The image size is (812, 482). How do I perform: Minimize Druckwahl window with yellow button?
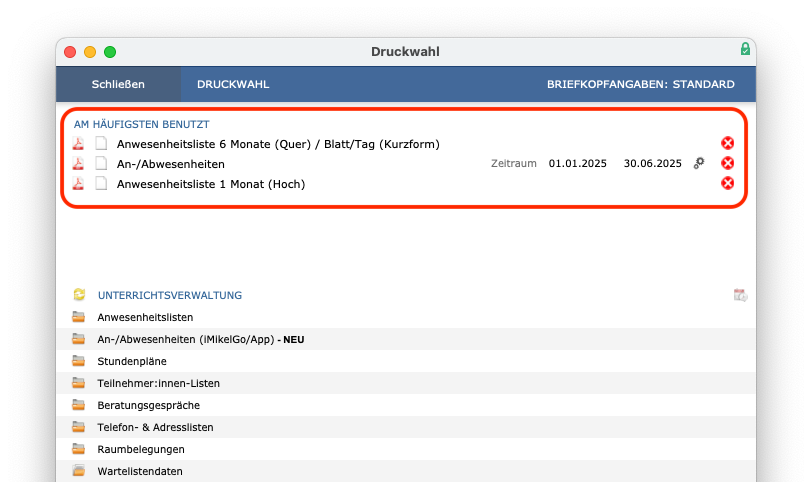[x=90, y=52]
